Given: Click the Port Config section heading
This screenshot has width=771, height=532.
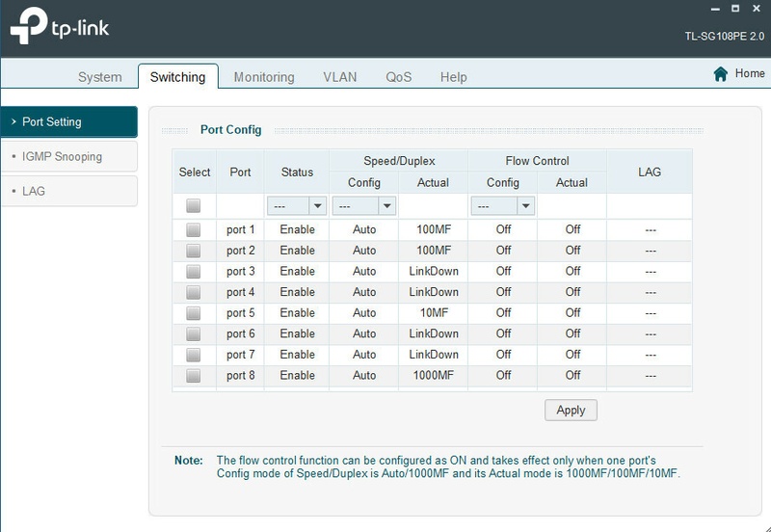Looking at the screenshot, I should pyautogui.click(x=230, y=130).
